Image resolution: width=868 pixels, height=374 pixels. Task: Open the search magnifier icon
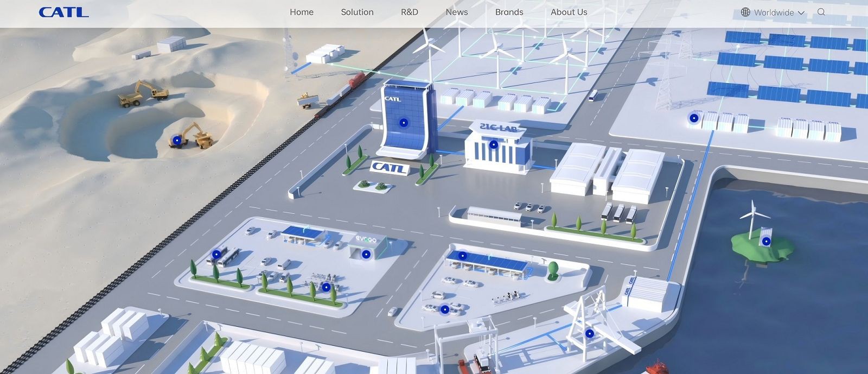[x=821, y=12]
